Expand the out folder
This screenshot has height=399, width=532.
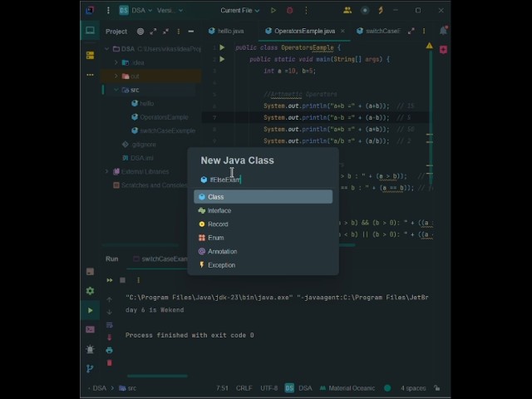116,76
